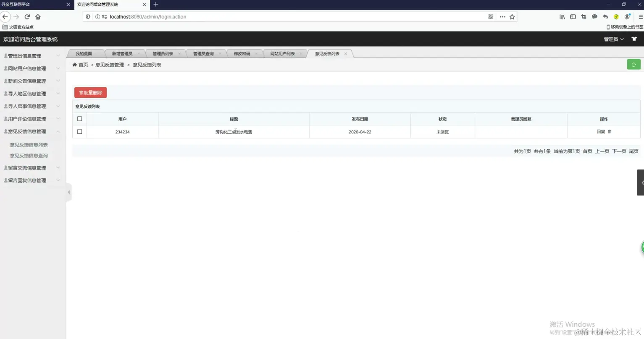This screenshot has width=644, height=339.
Task: Open the page actions three-dot menu
Action: (x=502, y=17)
